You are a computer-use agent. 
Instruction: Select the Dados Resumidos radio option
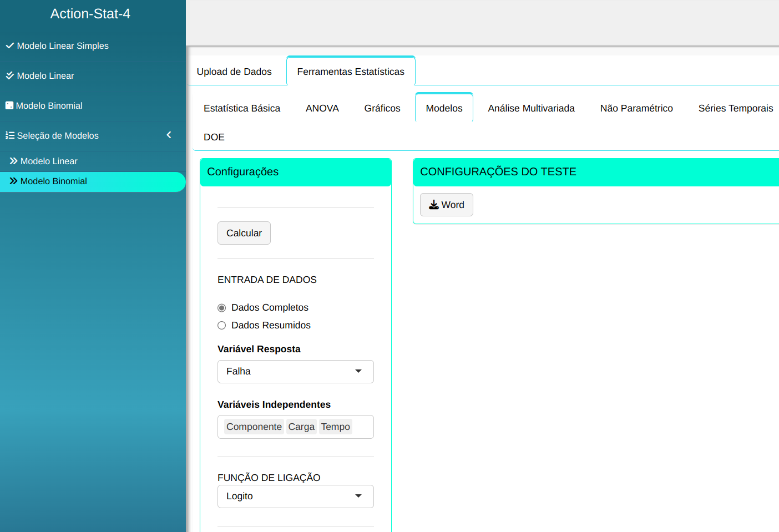222,326
